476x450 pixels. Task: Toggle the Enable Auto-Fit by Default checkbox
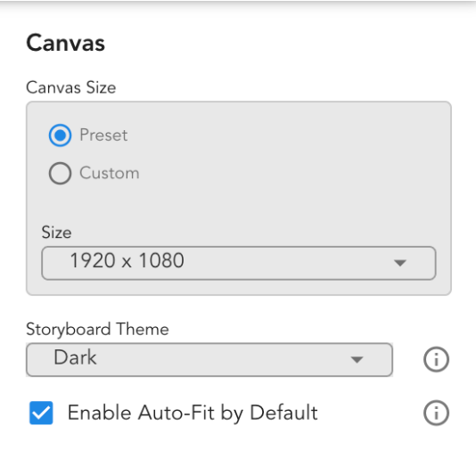[41, 413]
